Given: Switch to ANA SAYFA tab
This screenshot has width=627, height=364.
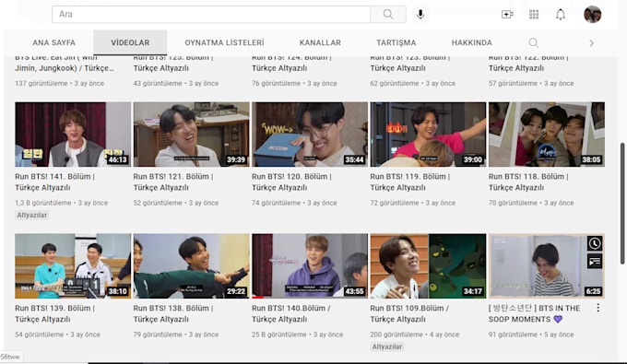Looking at the screenshot, I should tap(54, 42).
